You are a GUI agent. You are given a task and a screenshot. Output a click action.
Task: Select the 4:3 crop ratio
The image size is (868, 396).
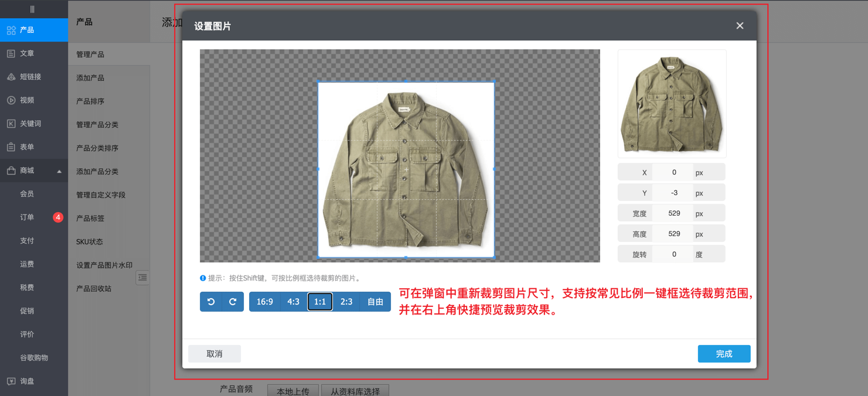point(293,302)
